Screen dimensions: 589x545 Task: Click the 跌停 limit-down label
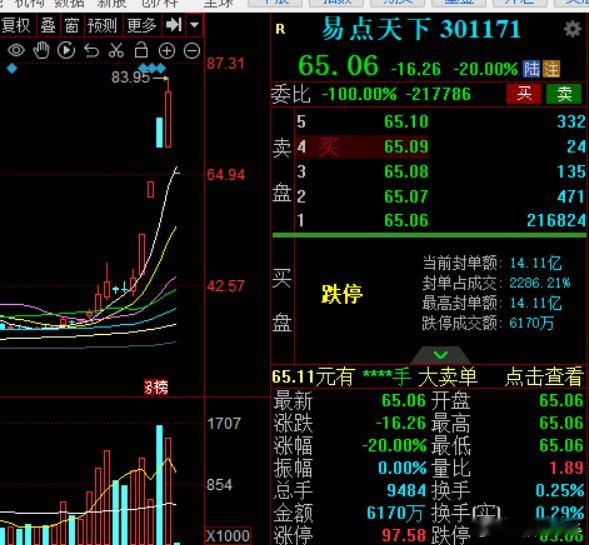tap(342, 294)
